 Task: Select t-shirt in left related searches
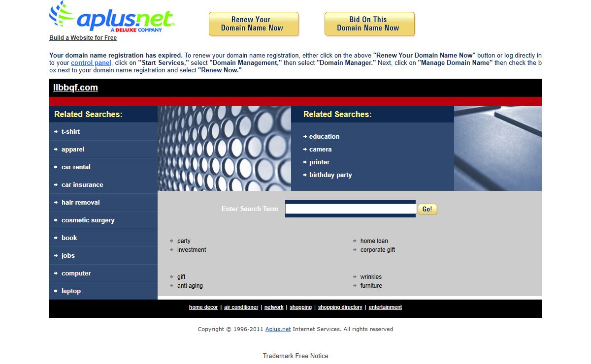(70, 132)
